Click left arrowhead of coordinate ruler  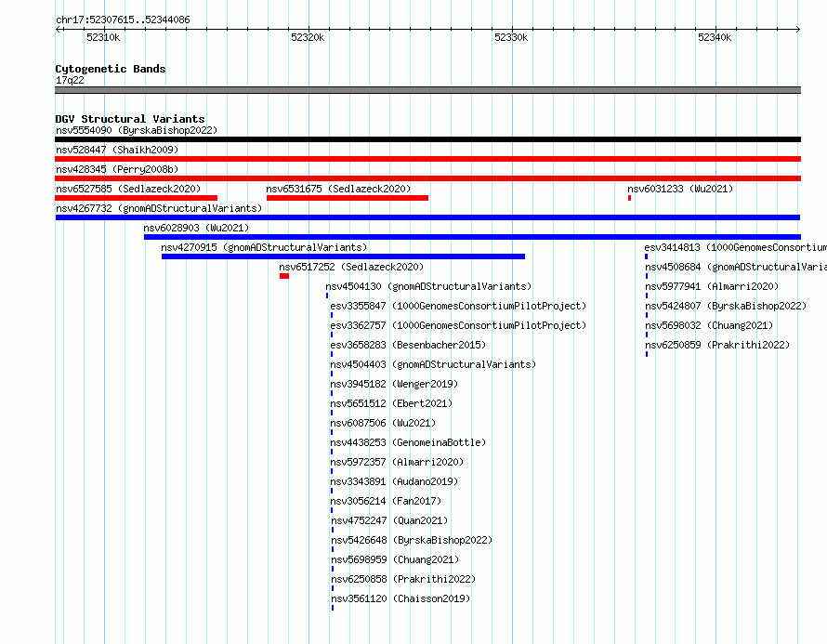point(58,29)
